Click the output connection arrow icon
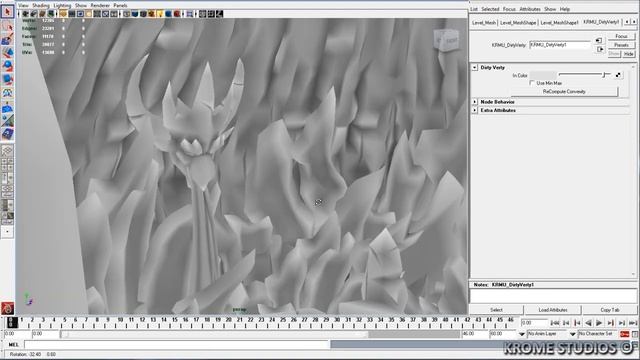Screen dimensions: 640x360 [x=600, y=49]
